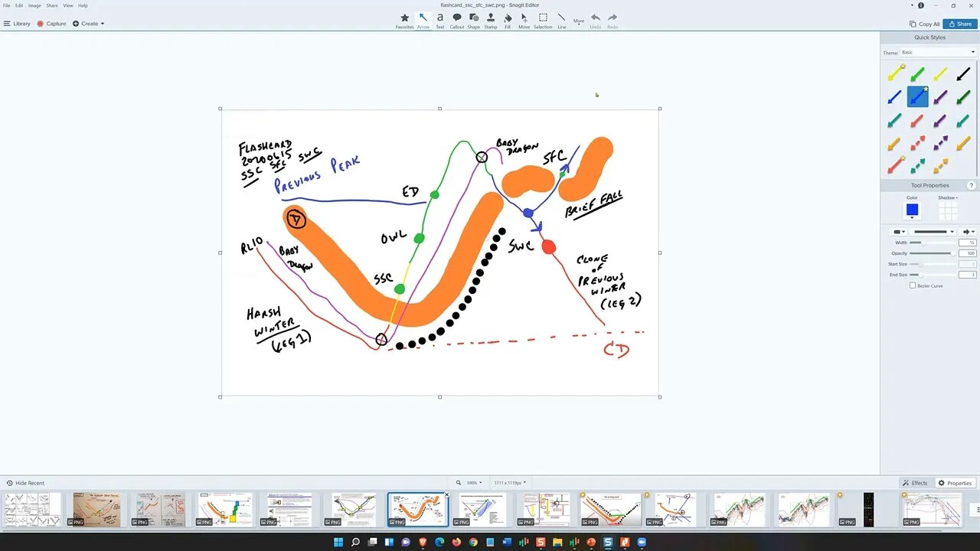Open the View menu
980x551 pixels.
[68, 5]
